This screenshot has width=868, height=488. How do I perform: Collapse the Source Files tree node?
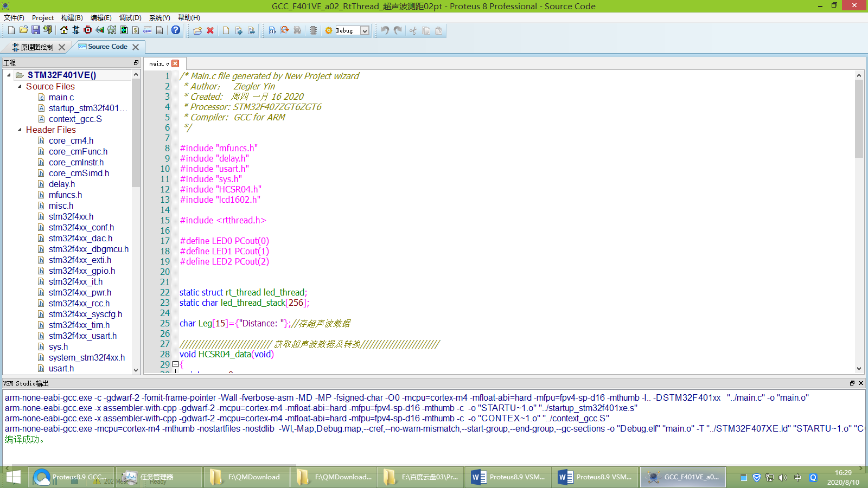pos(20,86)
